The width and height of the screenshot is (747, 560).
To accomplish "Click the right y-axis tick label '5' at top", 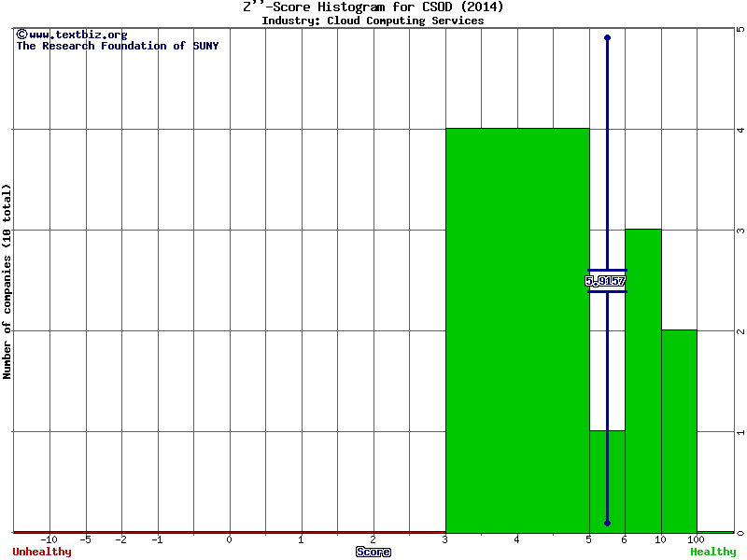I will pyautogui.click(x=740, y=29).
